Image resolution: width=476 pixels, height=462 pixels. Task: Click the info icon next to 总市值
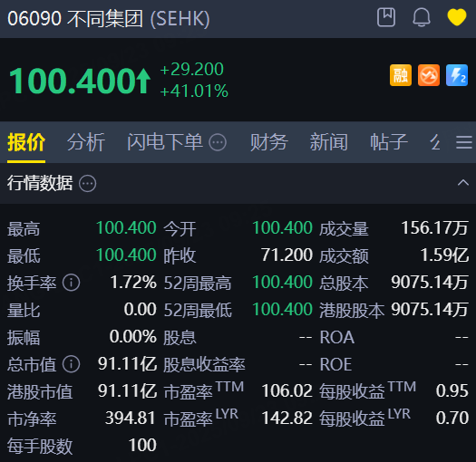pos(71,364)
